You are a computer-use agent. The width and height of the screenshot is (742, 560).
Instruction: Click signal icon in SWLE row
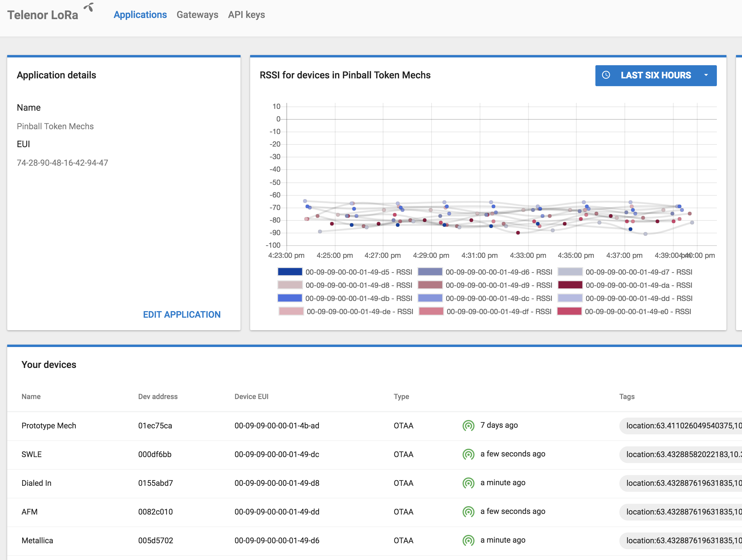(468, 454)
